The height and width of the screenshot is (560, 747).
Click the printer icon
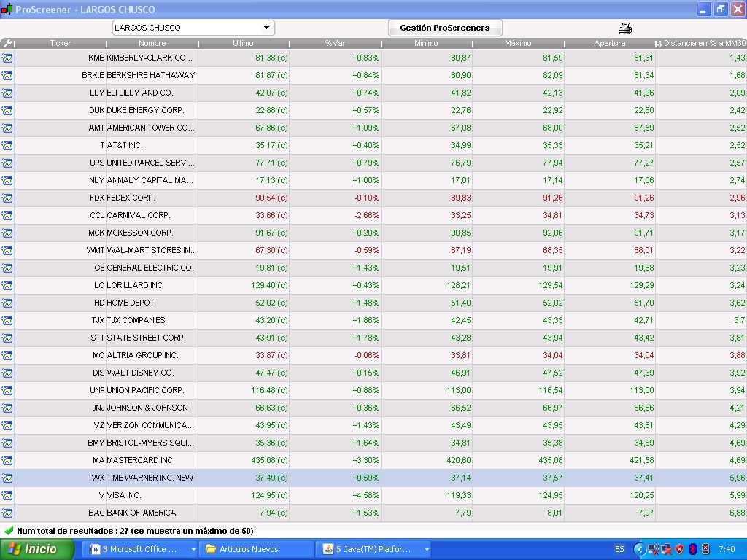click(625, 28)
